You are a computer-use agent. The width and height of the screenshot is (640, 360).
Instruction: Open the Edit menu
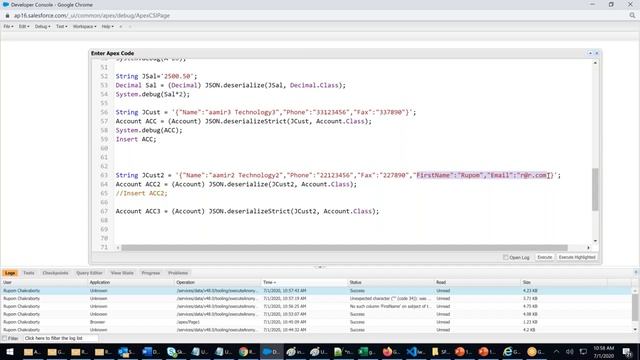coord(24,27)
